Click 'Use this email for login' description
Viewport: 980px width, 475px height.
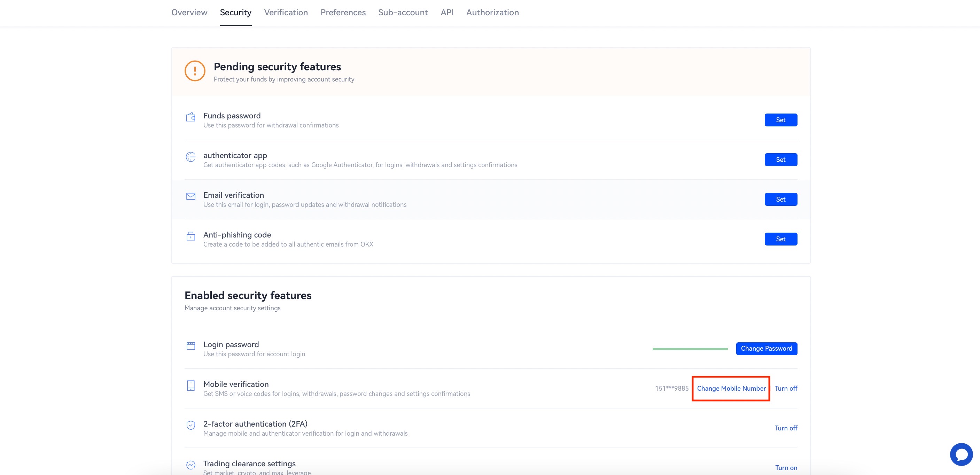pos(304,205)
